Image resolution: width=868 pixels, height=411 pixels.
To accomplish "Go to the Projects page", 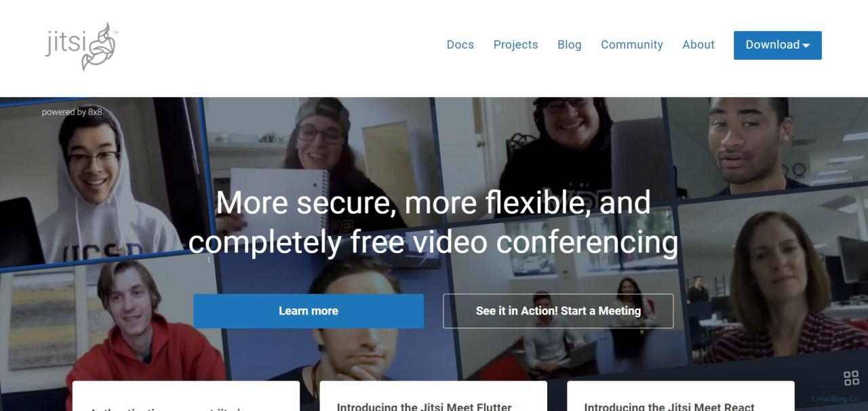I will tap(515, 45).
